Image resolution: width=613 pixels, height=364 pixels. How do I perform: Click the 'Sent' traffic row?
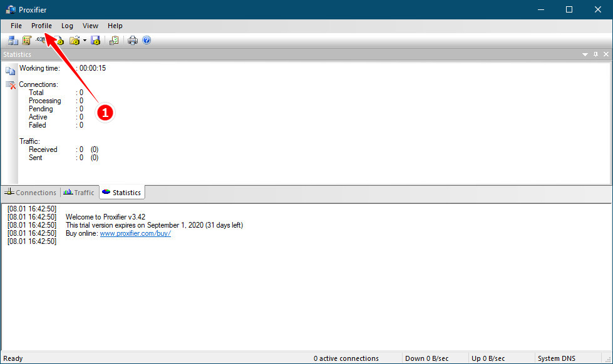[x=63, y=158]
